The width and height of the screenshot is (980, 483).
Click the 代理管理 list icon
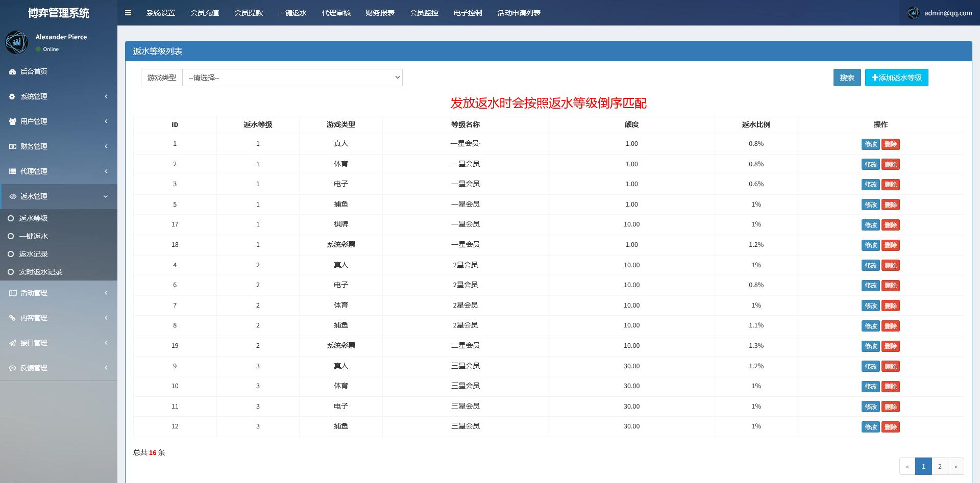pyautogui.click(x=13, y=171)
